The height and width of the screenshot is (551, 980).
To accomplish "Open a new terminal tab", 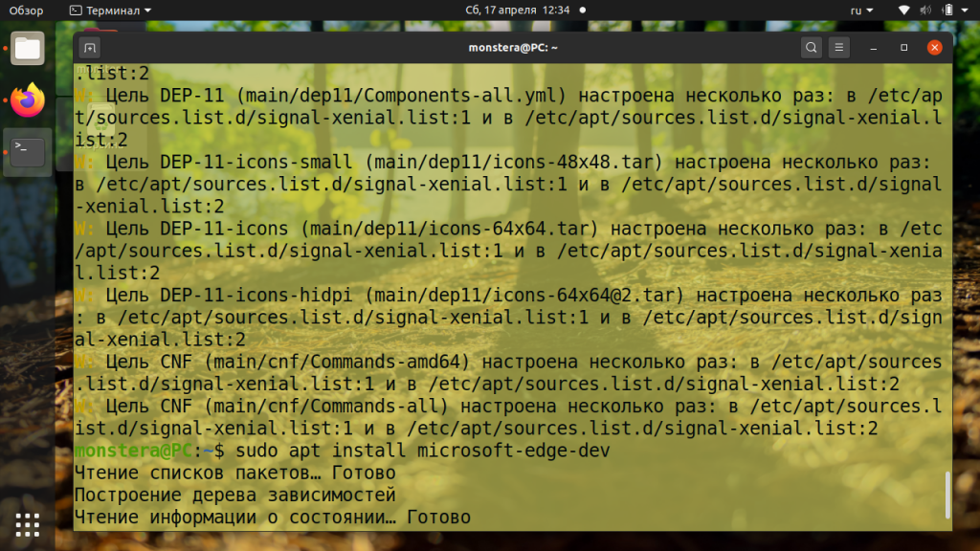I will 90,46.
